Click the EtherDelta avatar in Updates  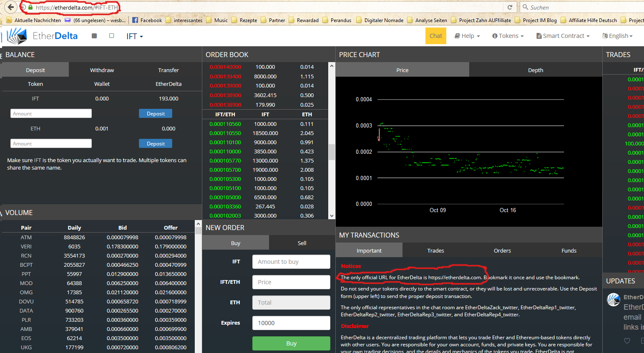[x=613, y=299]
